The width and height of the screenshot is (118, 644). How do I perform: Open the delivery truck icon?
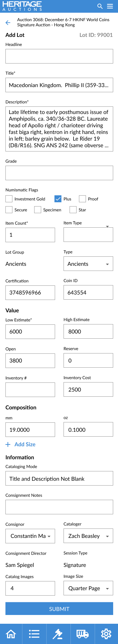click(x=83, y=634)
